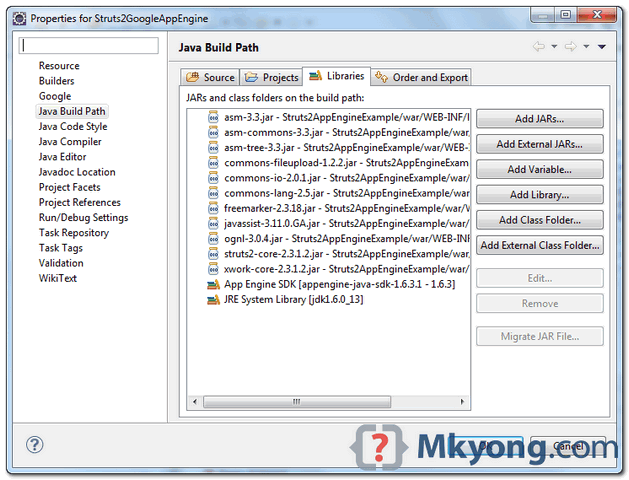Select Validation in the tree
This screenshot has height=480, width=629.
coord(61,263)
